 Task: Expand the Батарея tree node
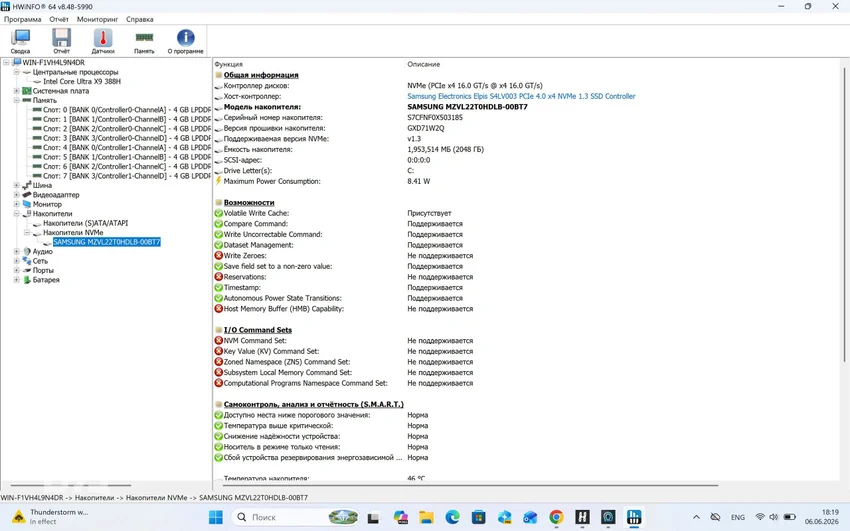point(16,280)
